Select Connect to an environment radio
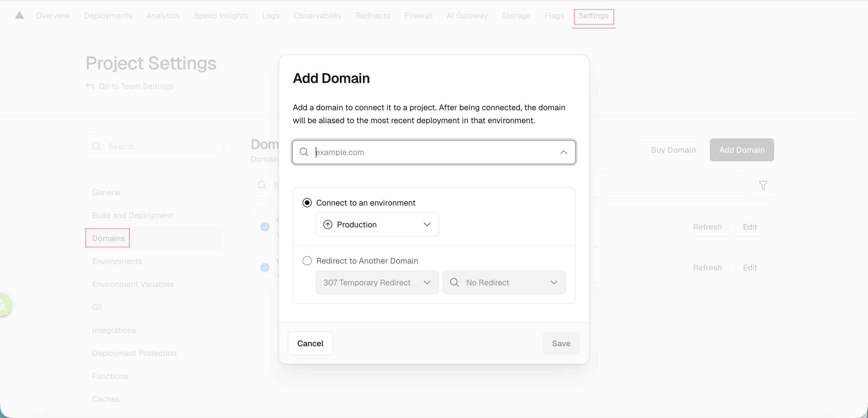868x418 pixels. [307, 203]
